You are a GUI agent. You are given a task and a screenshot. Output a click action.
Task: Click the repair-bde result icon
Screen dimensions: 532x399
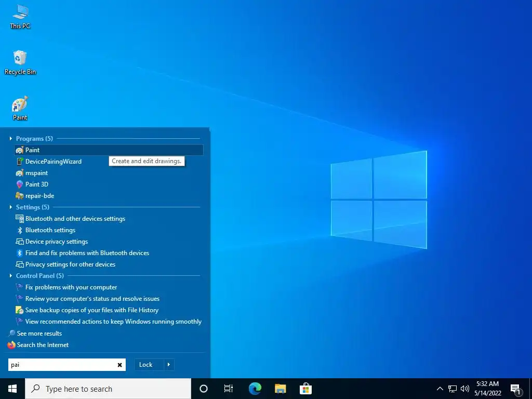(x=20, y=196)
